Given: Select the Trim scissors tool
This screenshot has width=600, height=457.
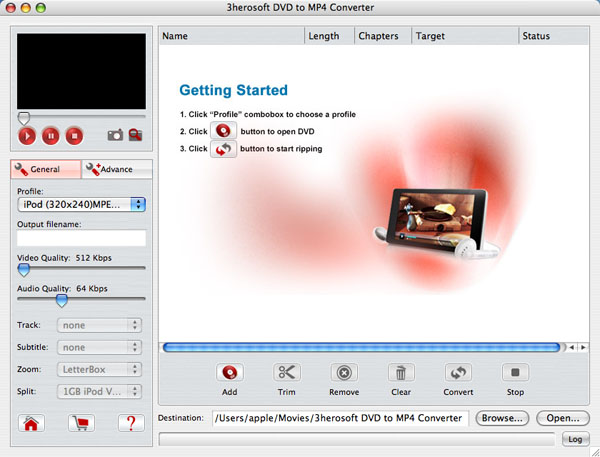Looking at the screenshot, I should pyautogui.click(x=286, y=372).
